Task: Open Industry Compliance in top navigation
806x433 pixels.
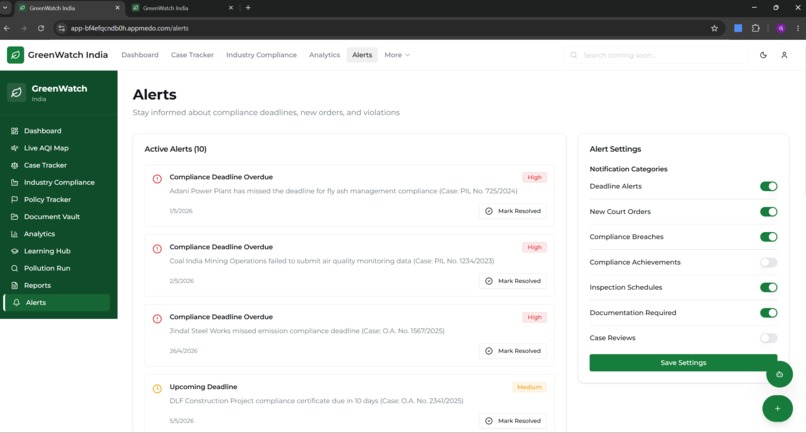Action: [x=261, y=55]
